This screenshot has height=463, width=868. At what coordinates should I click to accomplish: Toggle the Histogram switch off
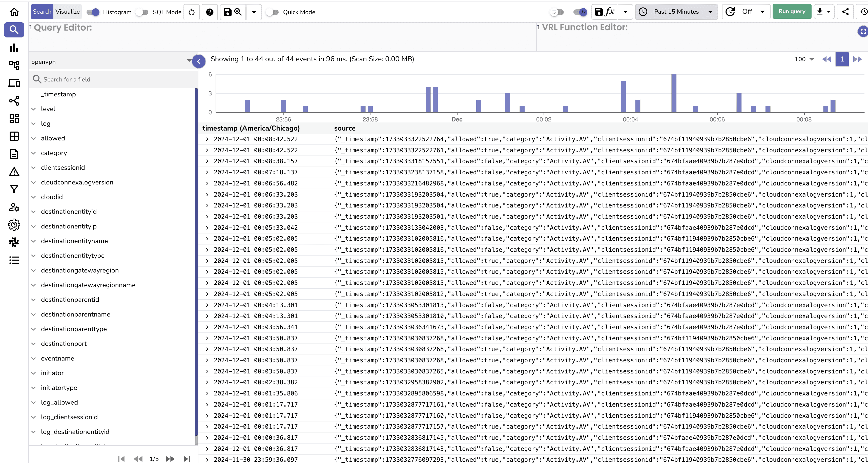93,12
